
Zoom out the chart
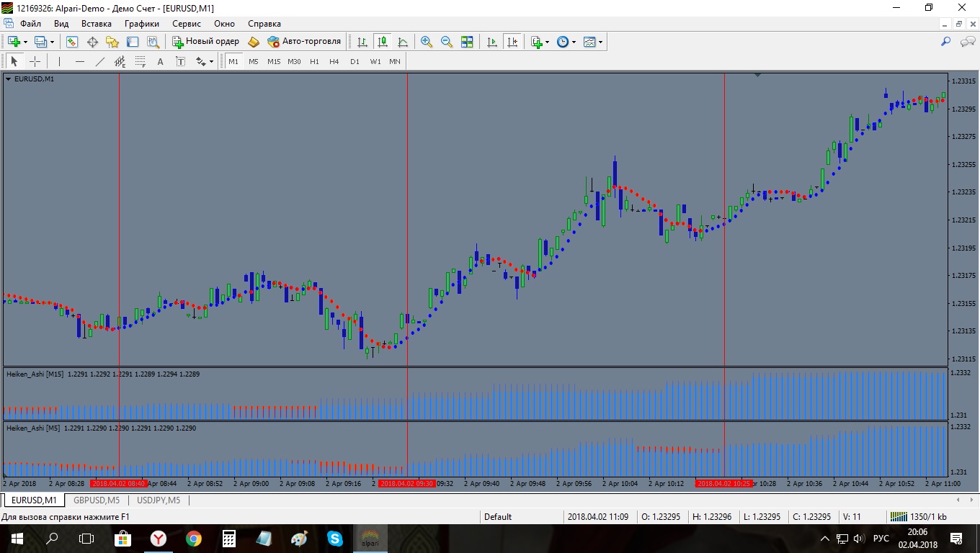click(447, 42)
